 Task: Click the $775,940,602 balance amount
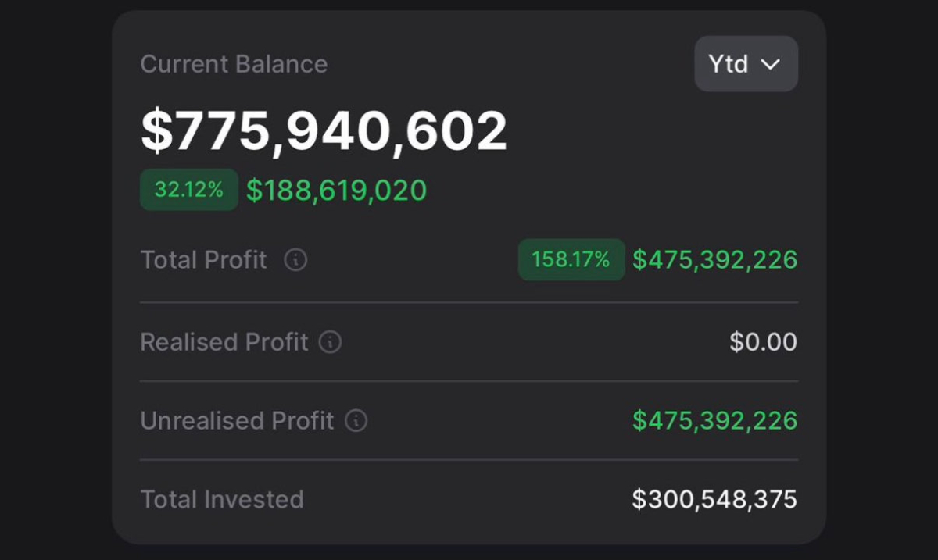[x=324, y=127]
